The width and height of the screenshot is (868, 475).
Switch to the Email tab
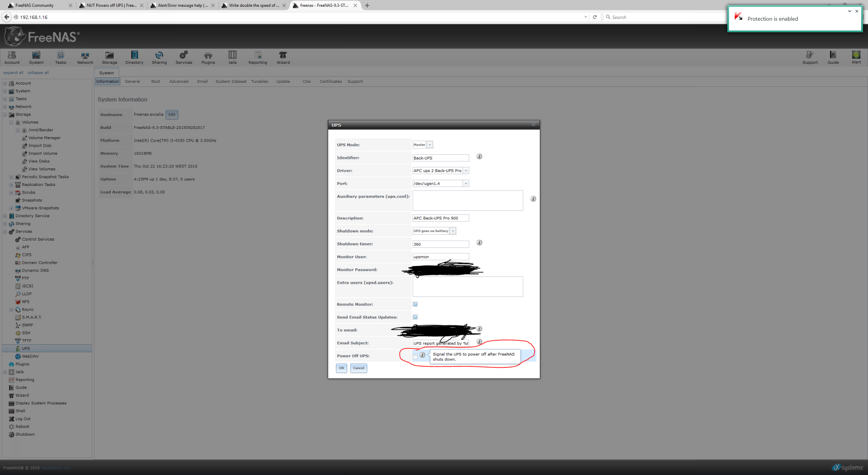point(202,81)
